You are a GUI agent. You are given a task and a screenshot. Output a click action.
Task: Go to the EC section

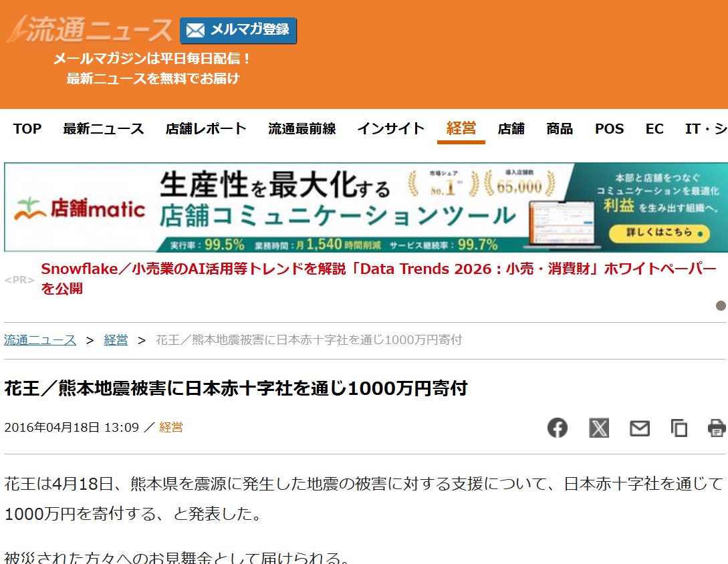coord(654,128)
